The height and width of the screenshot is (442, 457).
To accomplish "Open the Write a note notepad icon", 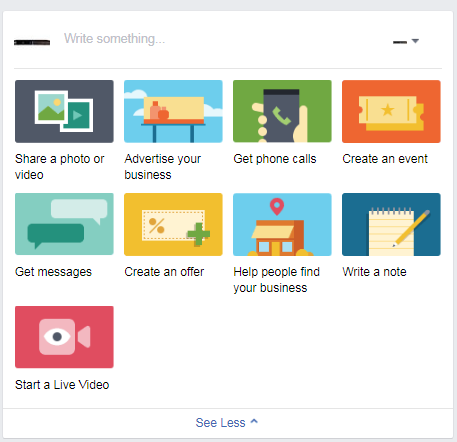I will (391, 224).
